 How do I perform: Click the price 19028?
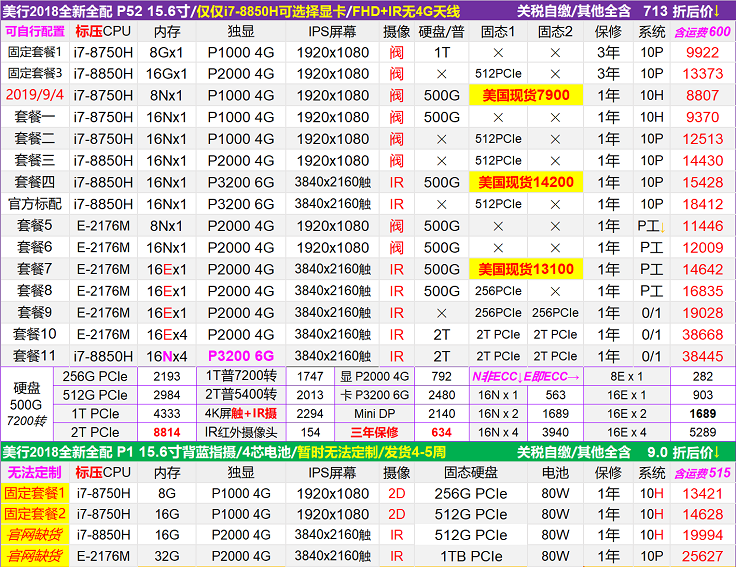click(x=702, y=313)
